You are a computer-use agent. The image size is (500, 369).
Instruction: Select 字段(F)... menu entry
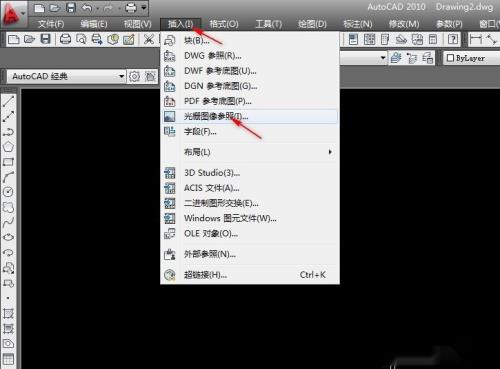point(250,132)
